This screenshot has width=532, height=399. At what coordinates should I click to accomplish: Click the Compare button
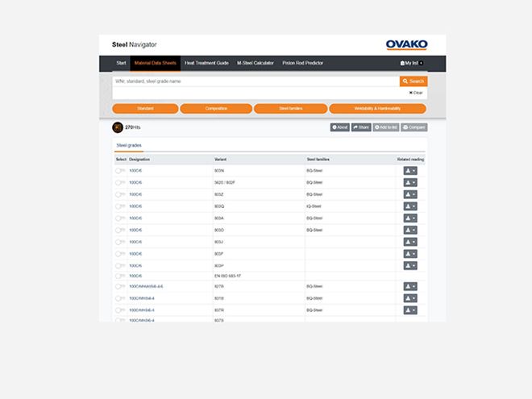[x=414, y=127]
